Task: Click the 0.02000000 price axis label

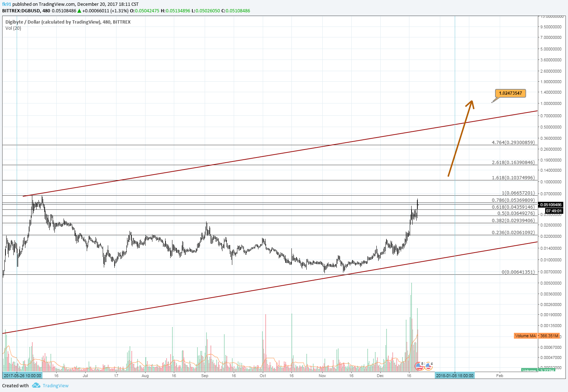Action: point(551,237)
